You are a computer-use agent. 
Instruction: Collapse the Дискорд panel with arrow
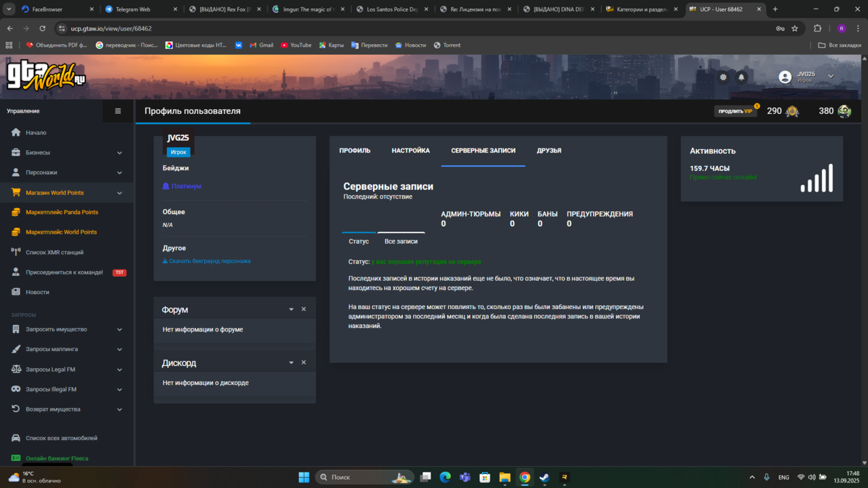292,363
